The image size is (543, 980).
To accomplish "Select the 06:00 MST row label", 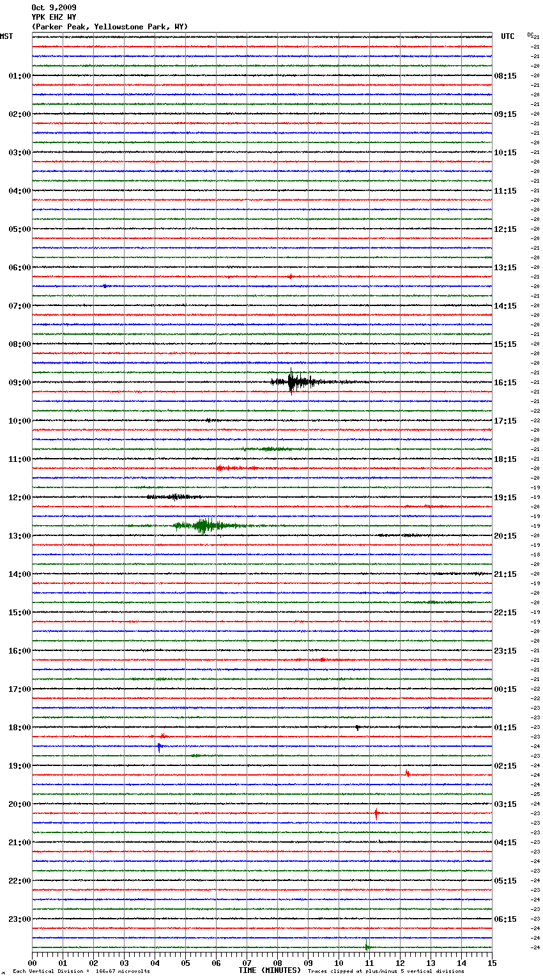I will point(20,268).
